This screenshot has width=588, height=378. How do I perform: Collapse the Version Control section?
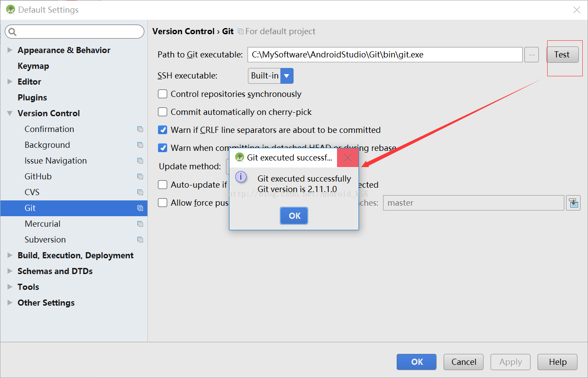tap(10, 113)
